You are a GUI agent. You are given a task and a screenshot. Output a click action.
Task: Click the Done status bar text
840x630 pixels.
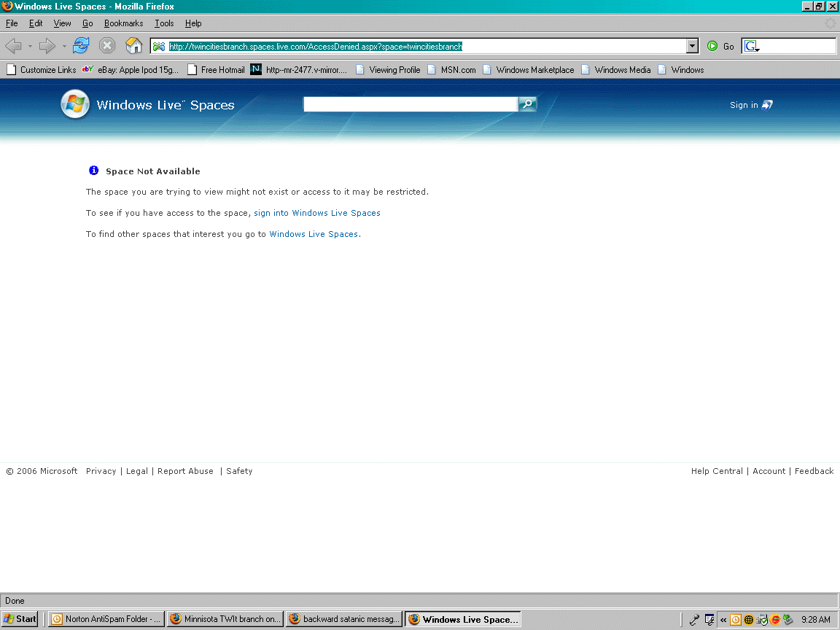pos(15,601)
